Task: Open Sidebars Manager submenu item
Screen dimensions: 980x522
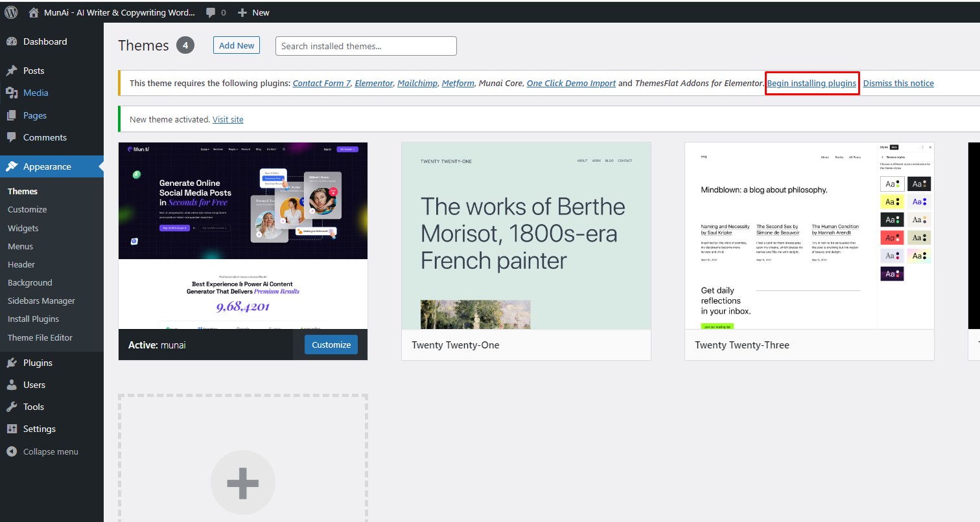Action: 41,301
